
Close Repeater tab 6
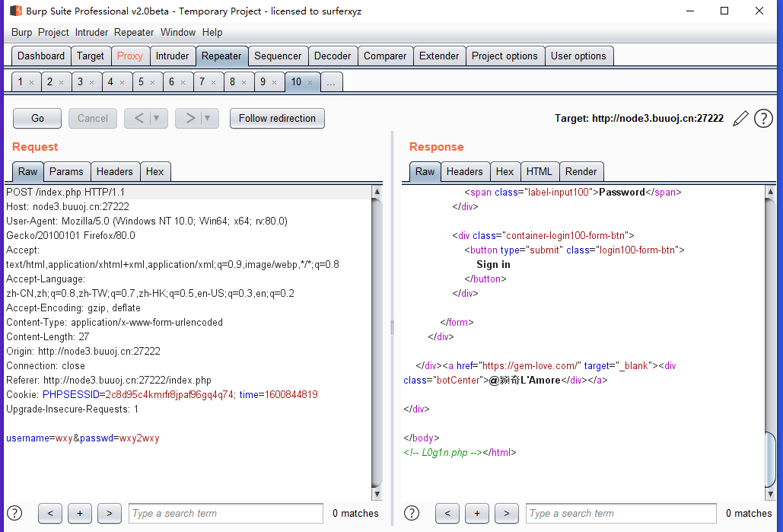tap(183, 82)
